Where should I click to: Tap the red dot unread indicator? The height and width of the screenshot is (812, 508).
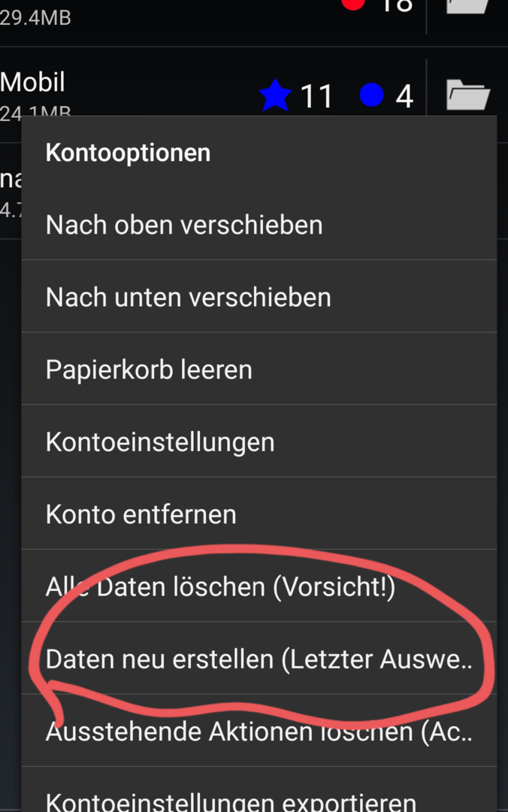pos(353,5)
